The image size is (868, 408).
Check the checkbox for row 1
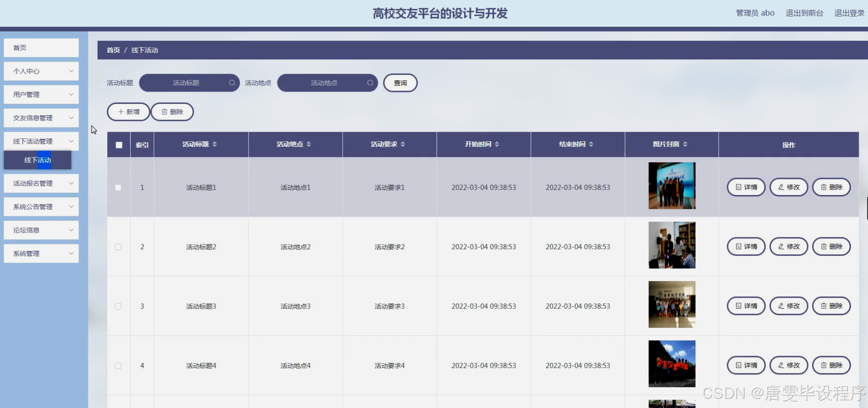click(118, 188)
